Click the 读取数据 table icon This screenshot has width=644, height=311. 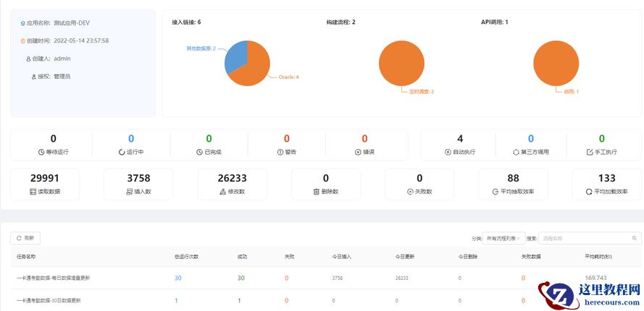pos(33,192)
